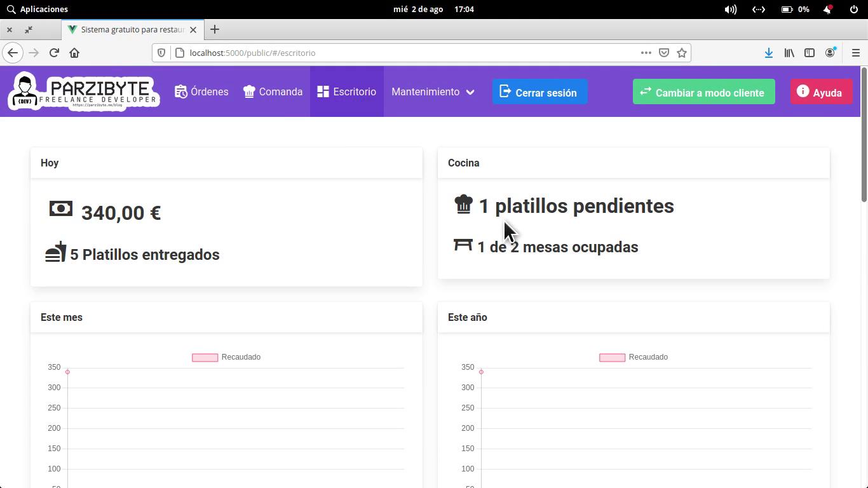Click the food icon beside Platillos entregados
Screen dimensions: 868x488
56,252
